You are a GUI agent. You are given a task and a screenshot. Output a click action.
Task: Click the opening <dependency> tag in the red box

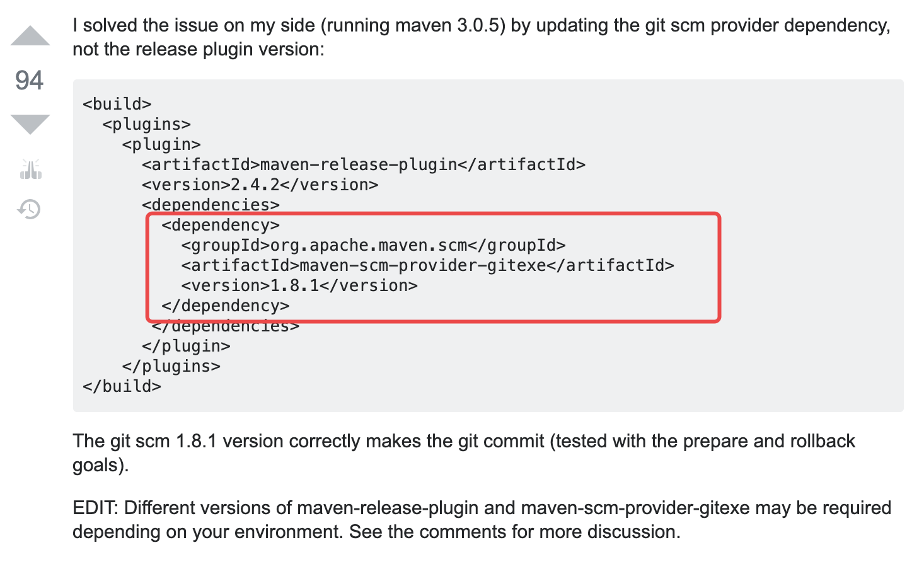pos(221,225)
